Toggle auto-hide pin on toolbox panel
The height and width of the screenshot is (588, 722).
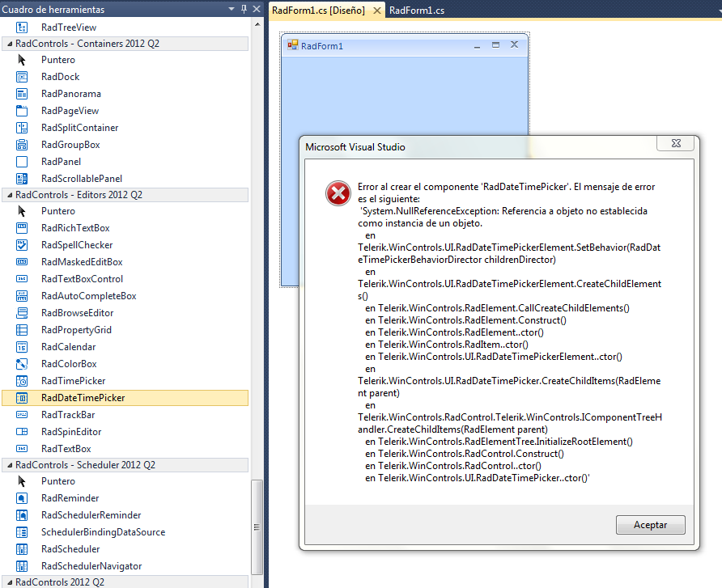point(244,9)
